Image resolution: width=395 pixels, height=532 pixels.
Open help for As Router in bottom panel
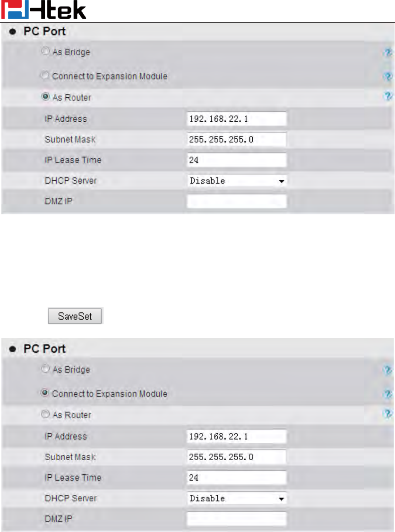click(388, 414)
